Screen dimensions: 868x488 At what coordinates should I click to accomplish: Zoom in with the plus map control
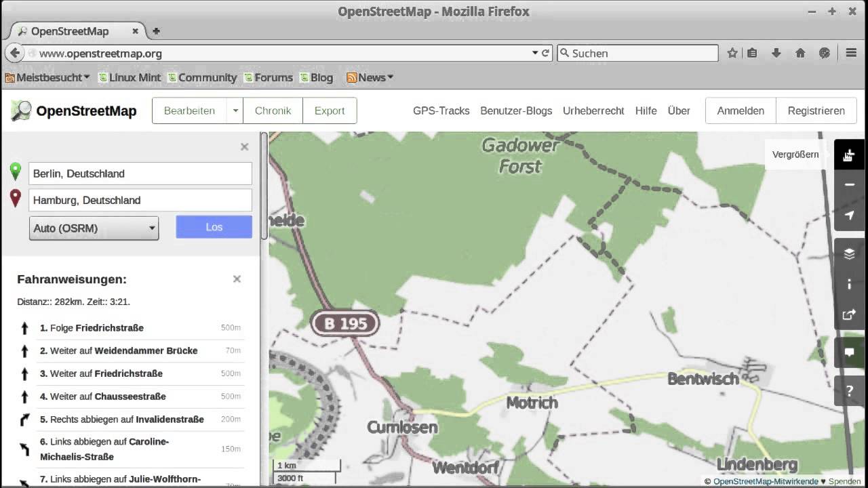coord(850,155)
